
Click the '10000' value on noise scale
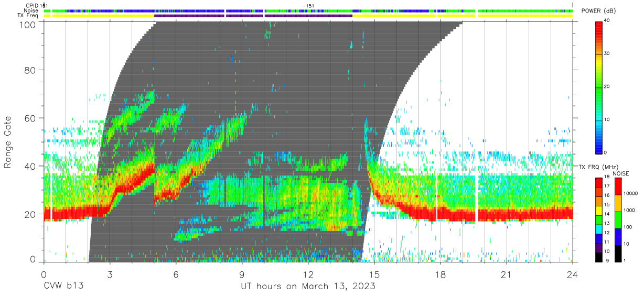631,194
